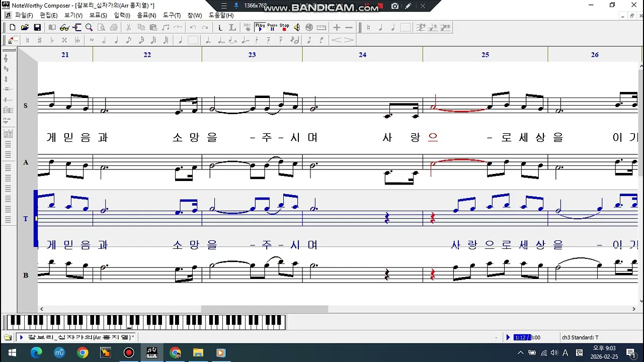Open file info (i) icon

[220, 28]
